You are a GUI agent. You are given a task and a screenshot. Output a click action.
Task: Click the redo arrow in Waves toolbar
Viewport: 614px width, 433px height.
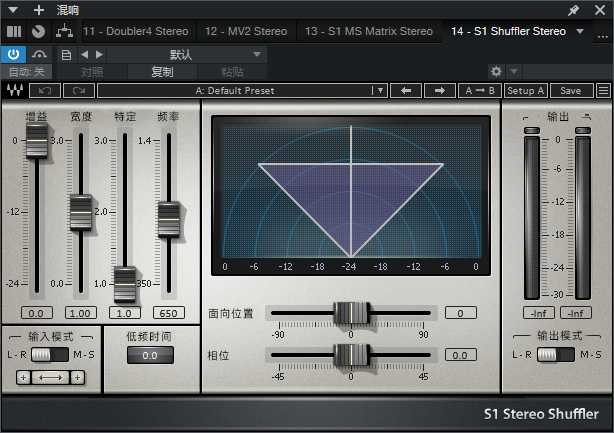[x=79, y=90]
